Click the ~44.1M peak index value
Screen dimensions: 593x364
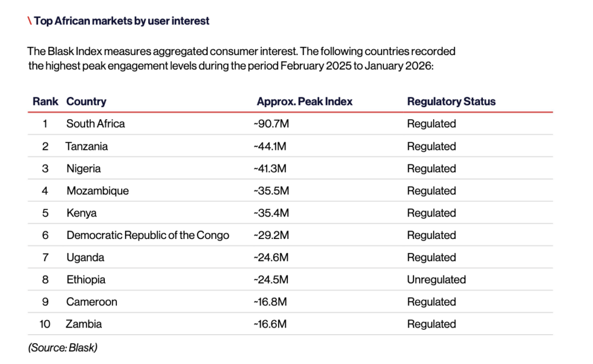(x=270, y=146)
